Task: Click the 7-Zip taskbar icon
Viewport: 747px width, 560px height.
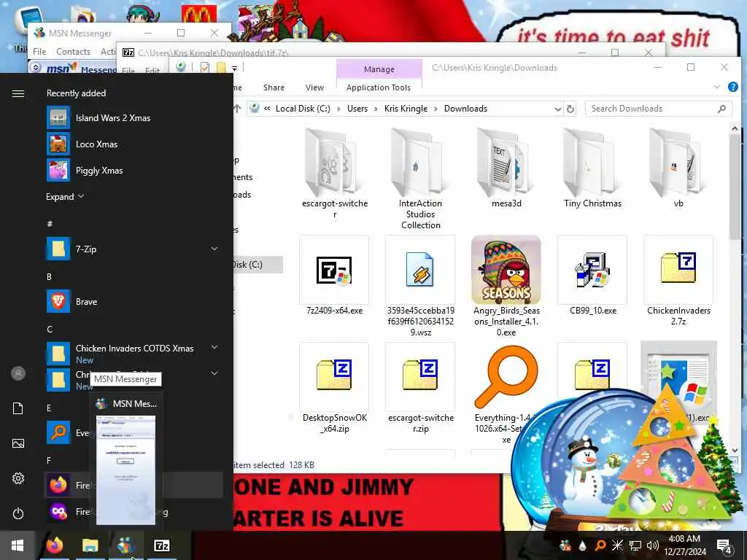Action: coord(162,545)
